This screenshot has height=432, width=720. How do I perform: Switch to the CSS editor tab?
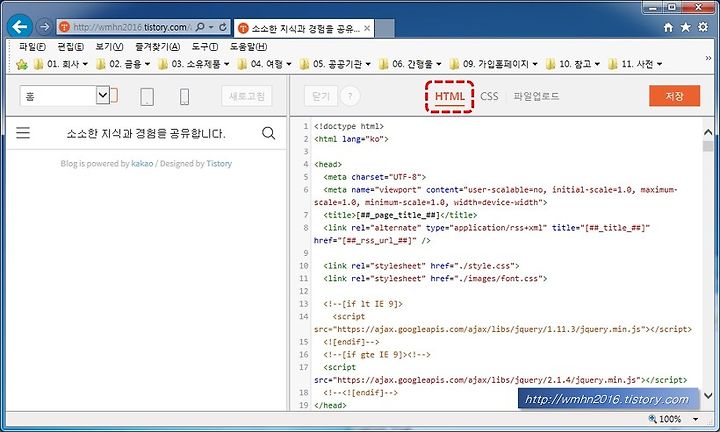pyautogui.click(x=489, y=96)
